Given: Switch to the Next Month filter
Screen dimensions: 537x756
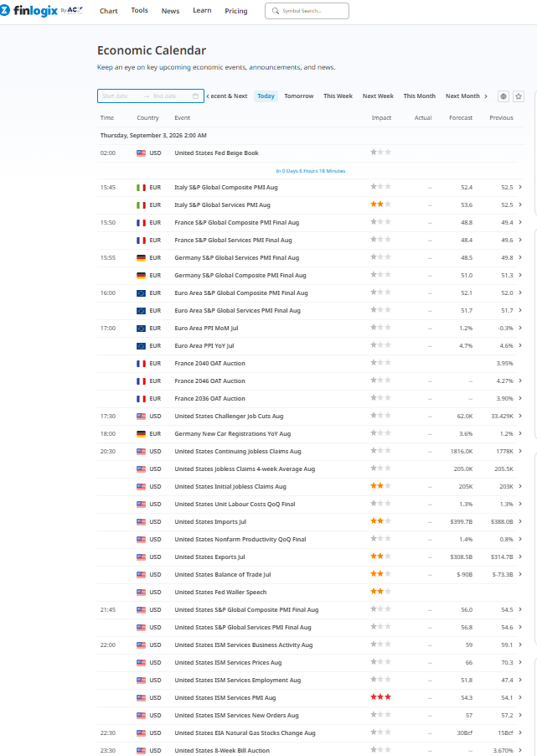Looking at the screenshot, I should click(462, 96).
